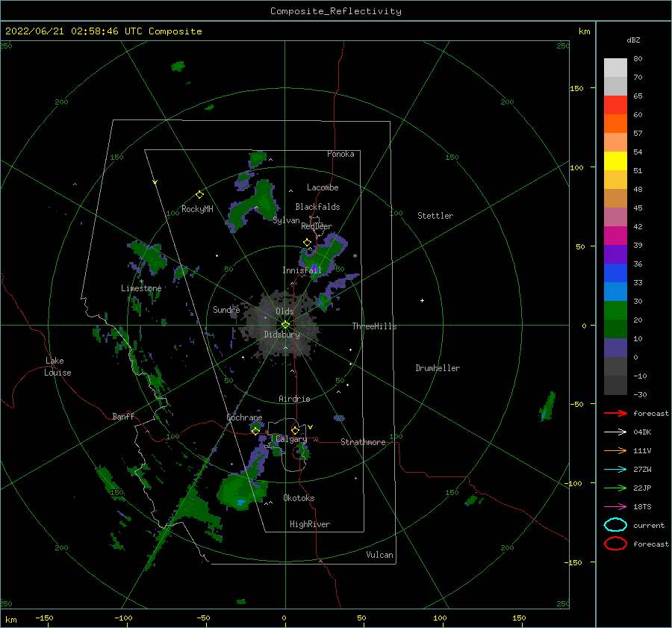Click the white plus marker south of Stettler

tap(422, 300)
